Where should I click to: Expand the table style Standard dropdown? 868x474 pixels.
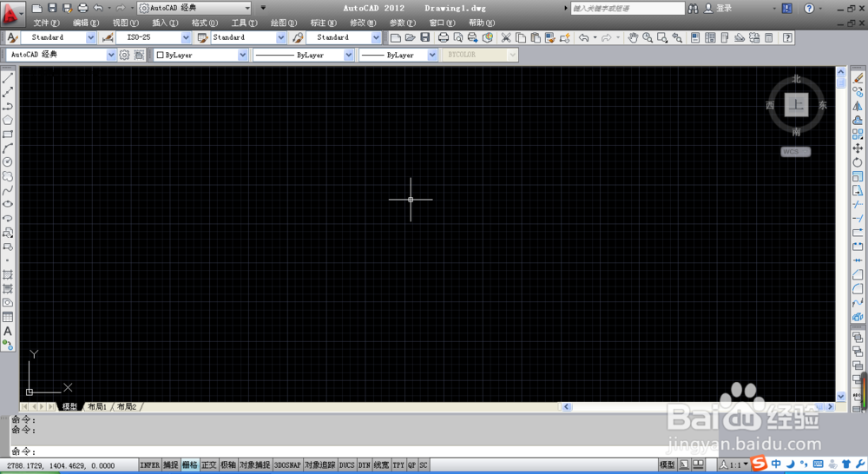pos(281,37)
